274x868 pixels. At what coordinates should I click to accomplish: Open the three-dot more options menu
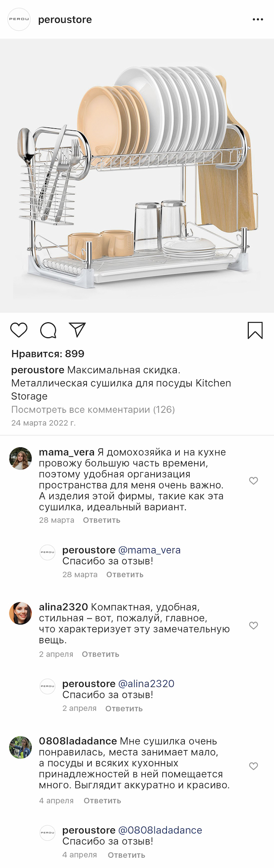click(258, 20)
